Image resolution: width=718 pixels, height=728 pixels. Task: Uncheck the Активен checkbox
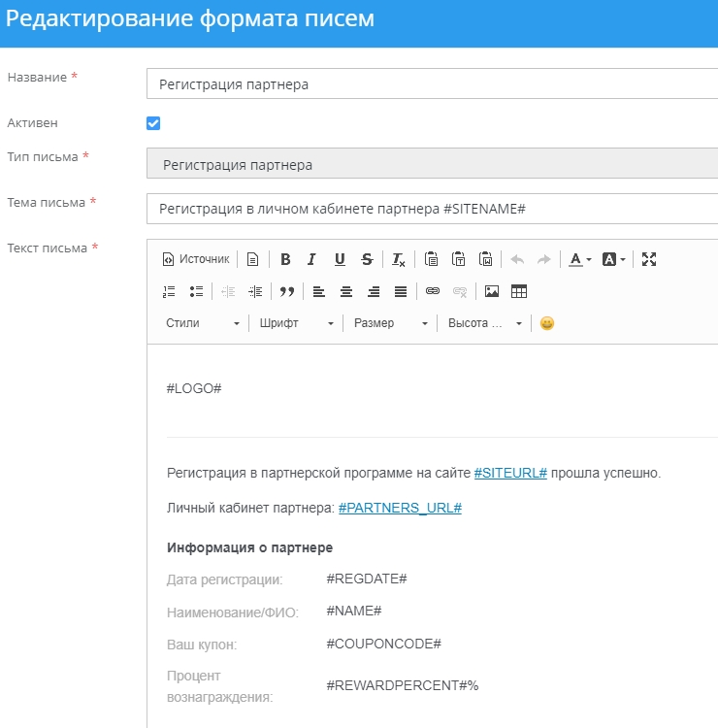(x=153, y=123)
